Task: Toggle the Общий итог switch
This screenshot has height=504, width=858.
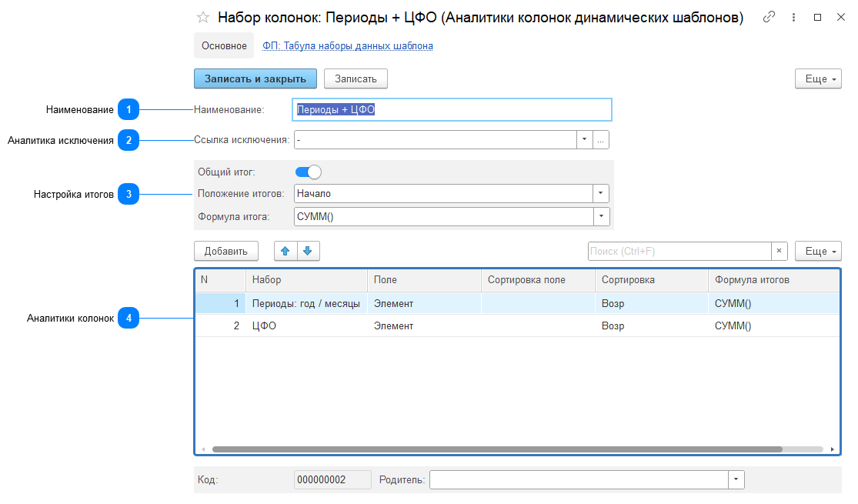Action: tap(308, 172)
